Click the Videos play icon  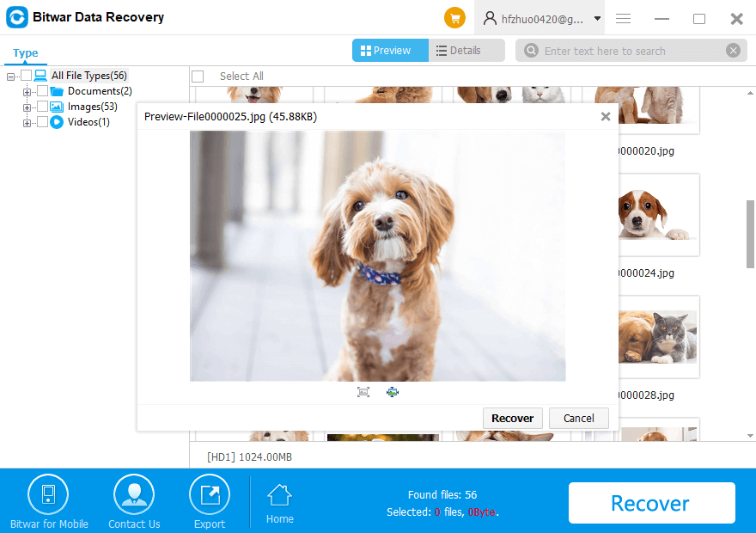tap(57, 122)
